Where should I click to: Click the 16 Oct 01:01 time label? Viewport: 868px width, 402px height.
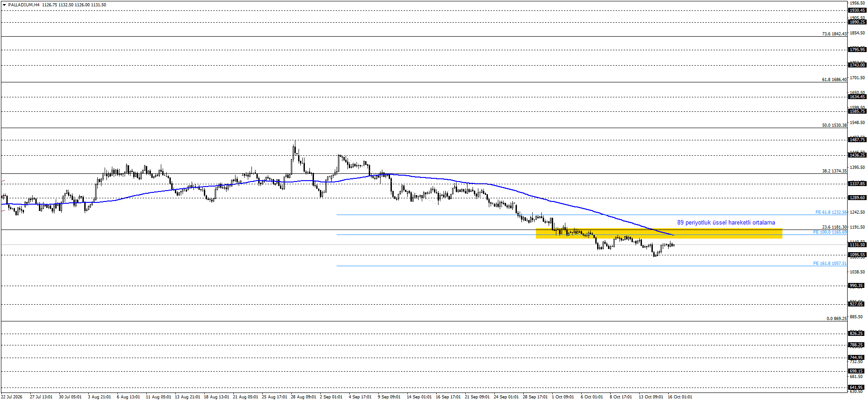[680, 397]
